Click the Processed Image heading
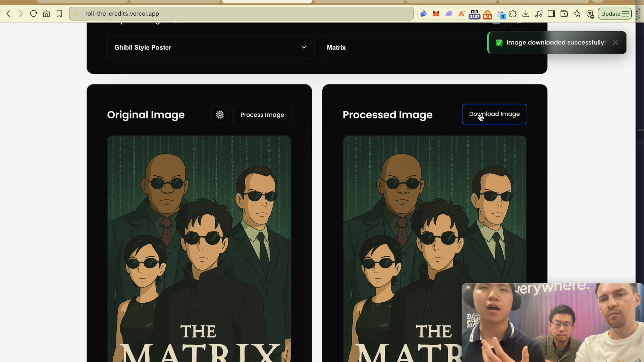 (x=387, y=115)
